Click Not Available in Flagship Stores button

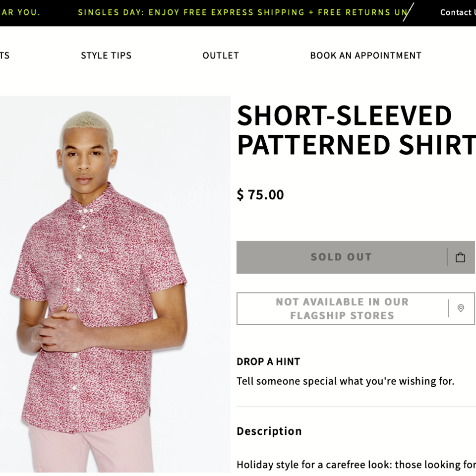click(342, 308)
